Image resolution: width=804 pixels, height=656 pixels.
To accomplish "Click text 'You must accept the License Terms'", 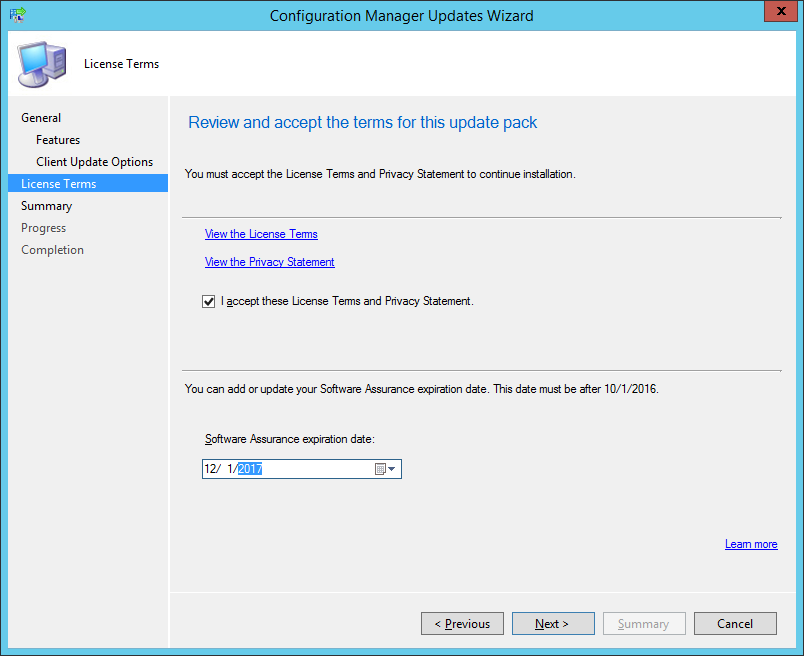I will click(270, 174).
